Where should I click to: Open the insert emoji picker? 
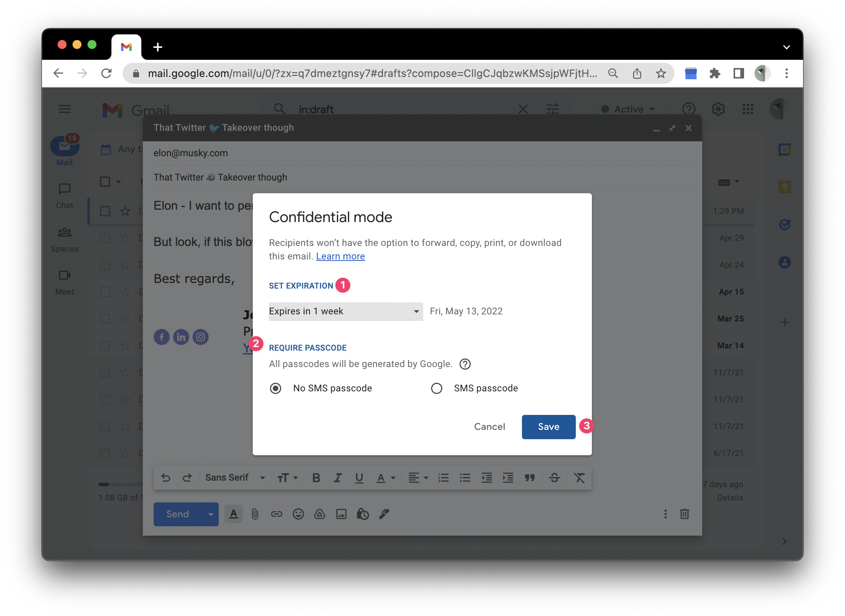point(298,514)
